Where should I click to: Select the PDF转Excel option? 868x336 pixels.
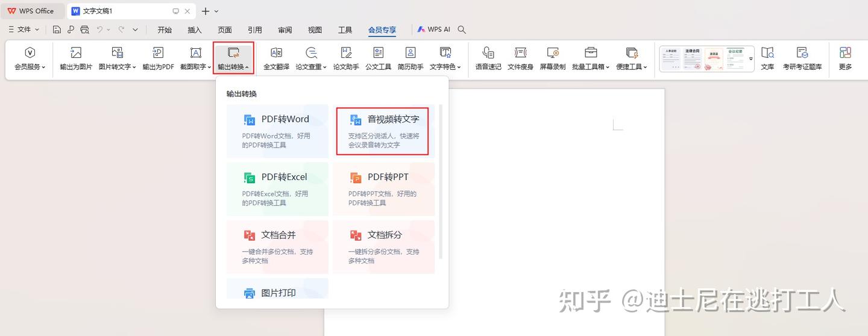tap(277, 189)
